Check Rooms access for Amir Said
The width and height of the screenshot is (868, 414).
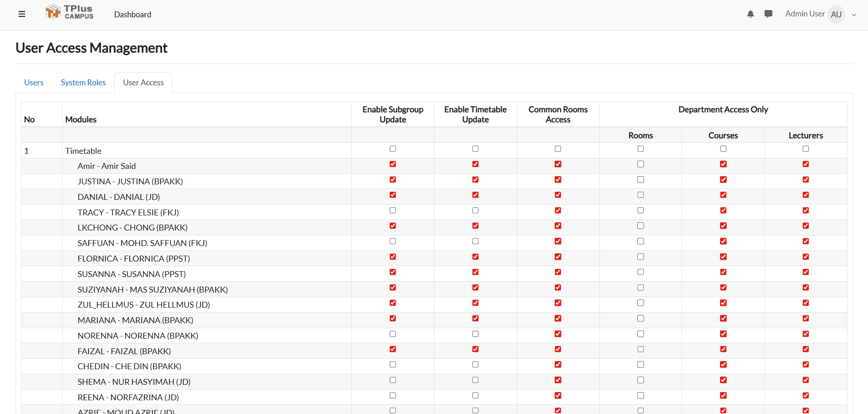tap(640, 164)
